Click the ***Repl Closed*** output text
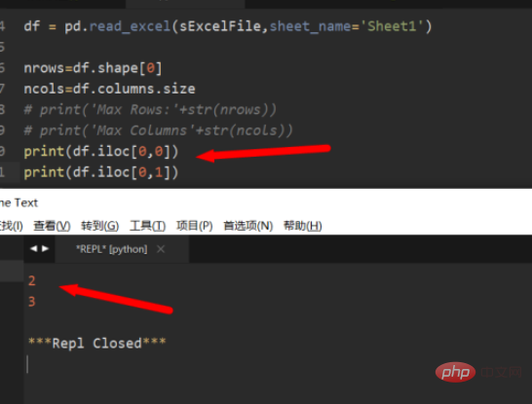Viewport: 532px width, 404px height. (x=97, y=343)
